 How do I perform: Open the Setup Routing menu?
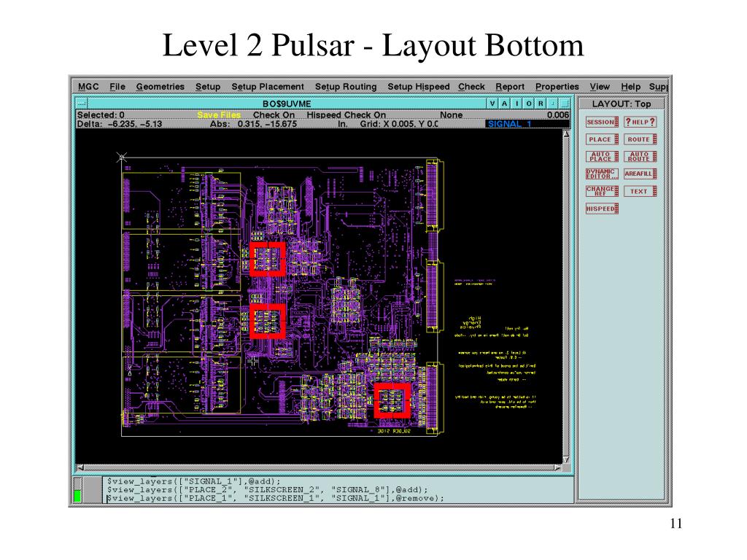tap(346, 87)
